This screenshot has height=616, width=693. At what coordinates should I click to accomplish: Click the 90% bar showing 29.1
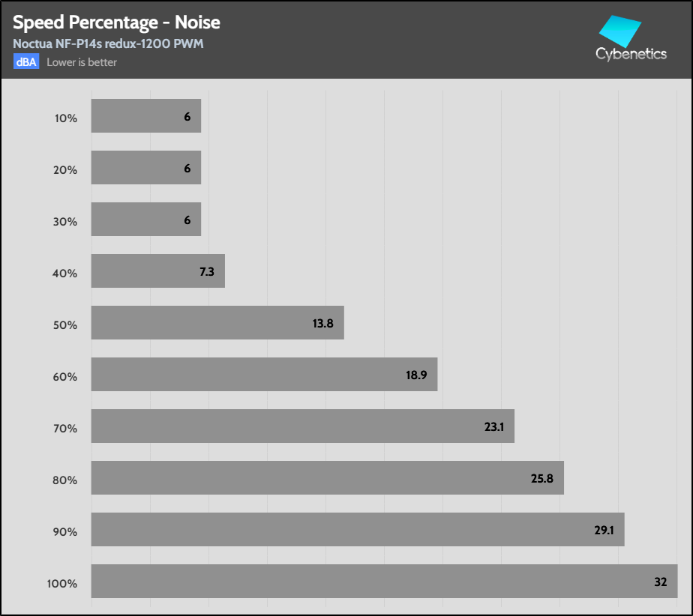[357, 529]
